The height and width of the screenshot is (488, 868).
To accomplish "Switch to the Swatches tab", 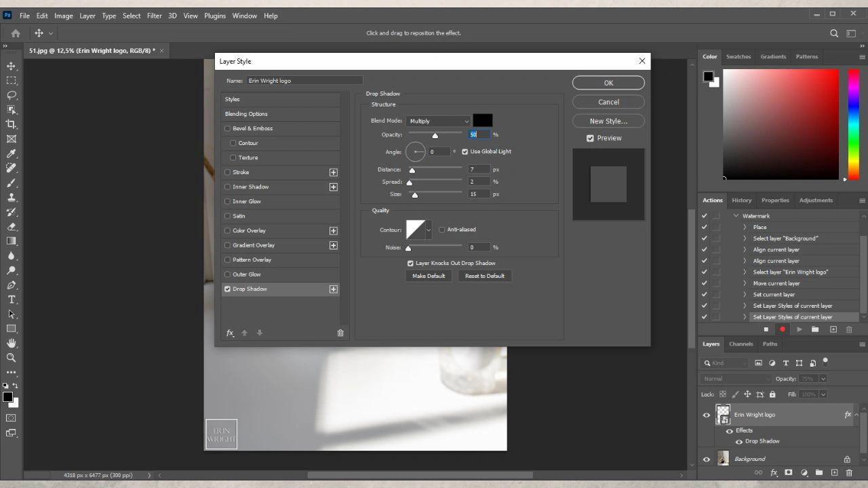I will click(x=738, y=56).
